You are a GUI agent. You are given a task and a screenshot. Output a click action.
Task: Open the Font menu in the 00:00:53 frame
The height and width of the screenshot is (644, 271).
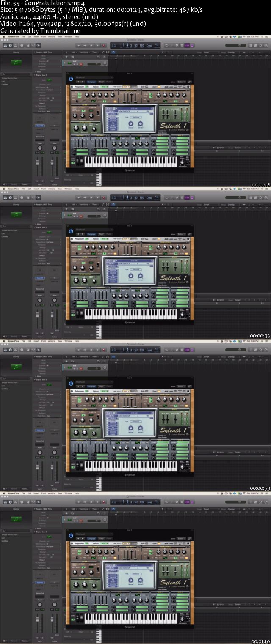[x=43, y=341]
